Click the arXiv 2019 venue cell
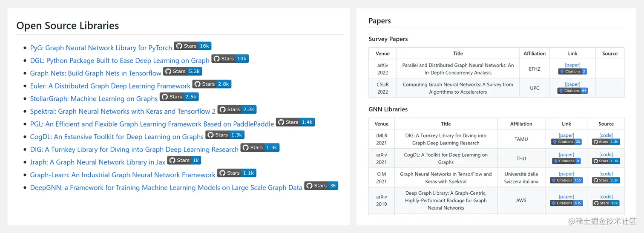The image size is (644, 233). point(382,200)
